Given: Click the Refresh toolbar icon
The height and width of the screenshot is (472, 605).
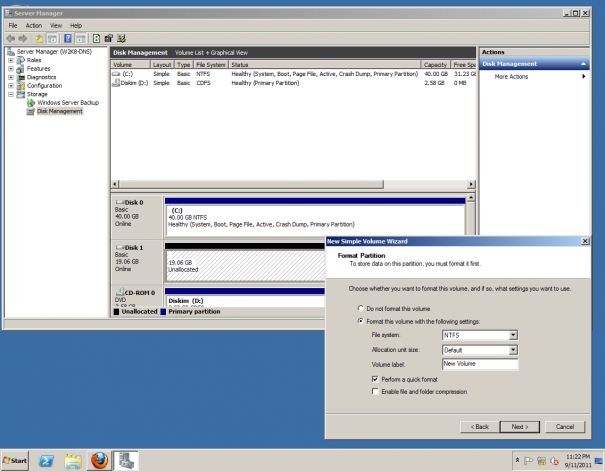Looking at the screenshot, I should coord(96,39).
